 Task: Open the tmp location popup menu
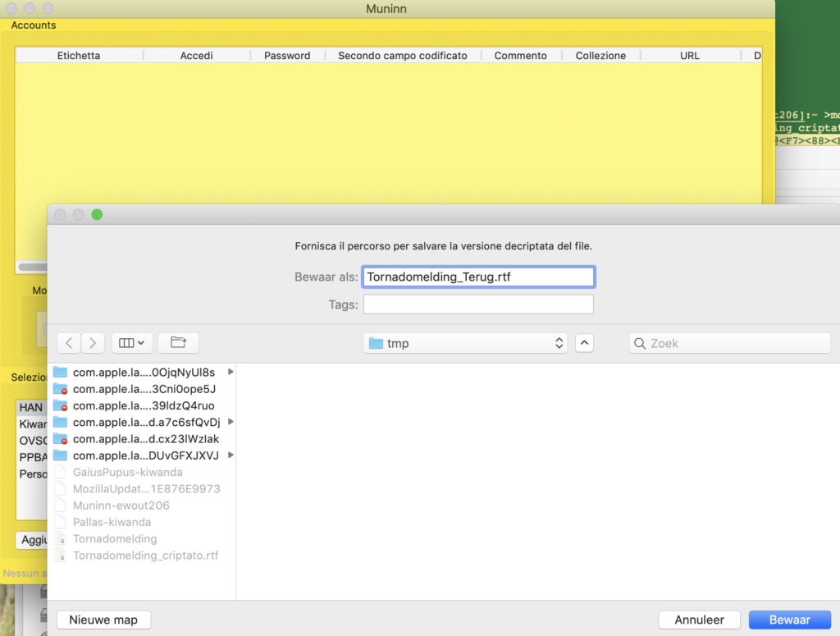pyautogui.click(x=465, y=343)
